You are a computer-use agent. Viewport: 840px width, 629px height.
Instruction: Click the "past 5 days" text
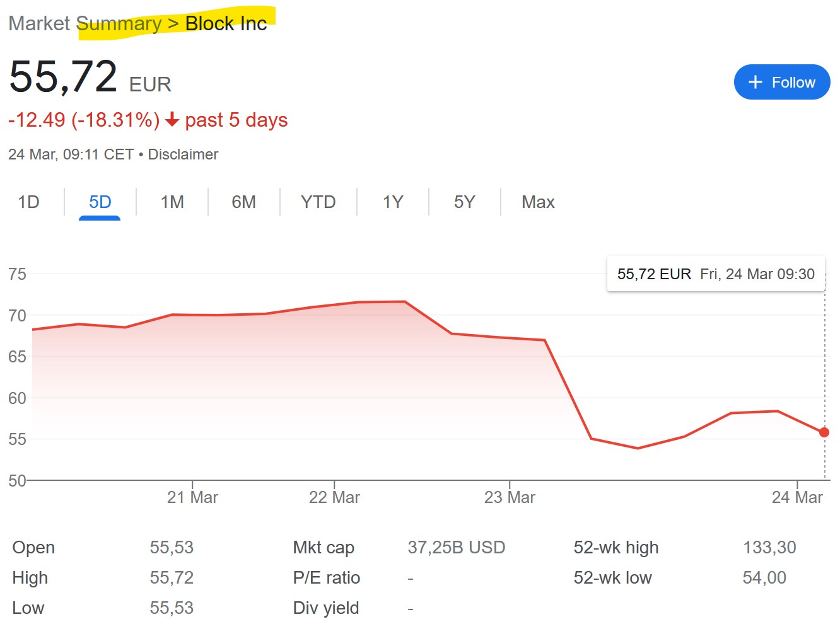coord(236,120)
